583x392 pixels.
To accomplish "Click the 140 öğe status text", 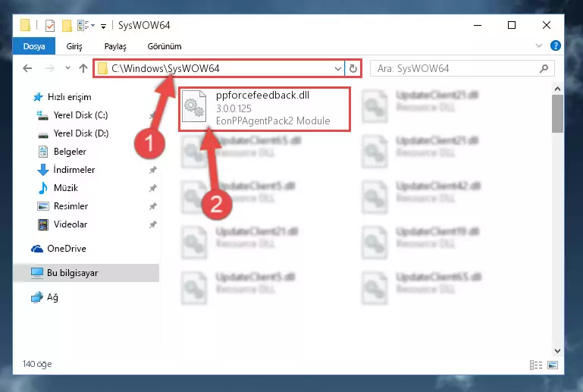I will tap(37, 364).
